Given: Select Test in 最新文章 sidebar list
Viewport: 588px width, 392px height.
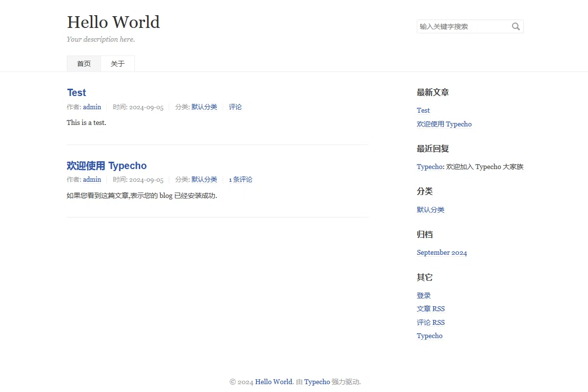Looking at the screenshot, I should tap(423, 110).
